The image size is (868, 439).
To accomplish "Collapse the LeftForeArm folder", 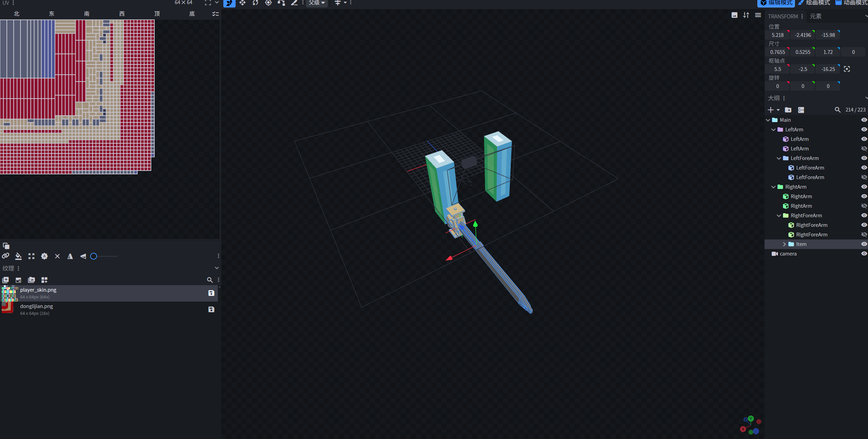I will [779, 158].
